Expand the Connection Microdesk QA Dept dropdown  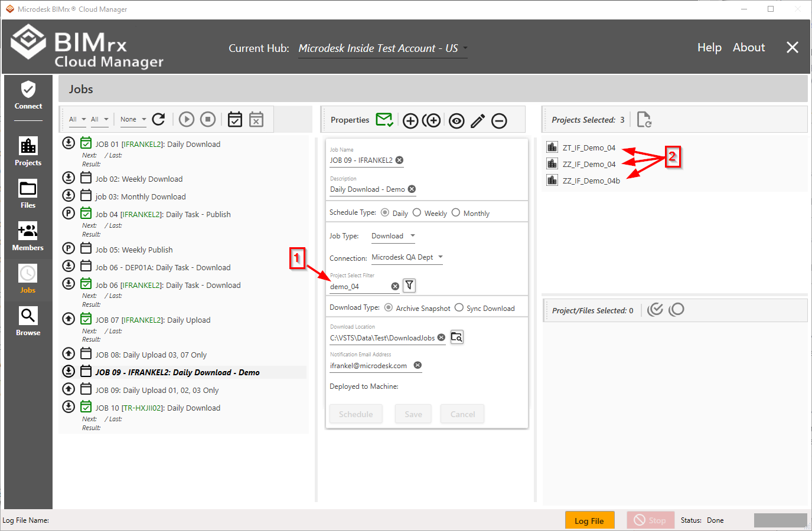click(x=407, y=257)
